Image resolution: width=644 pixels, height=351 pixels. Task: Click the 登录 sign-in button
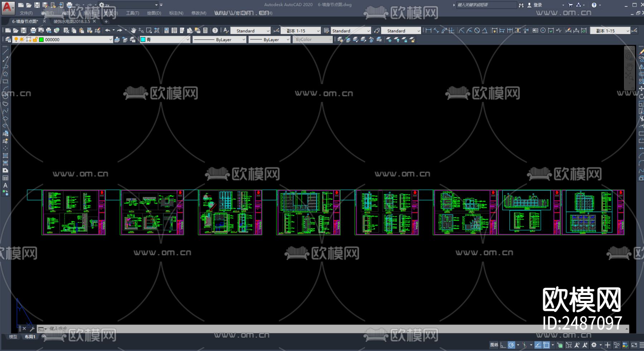[535, 5]
